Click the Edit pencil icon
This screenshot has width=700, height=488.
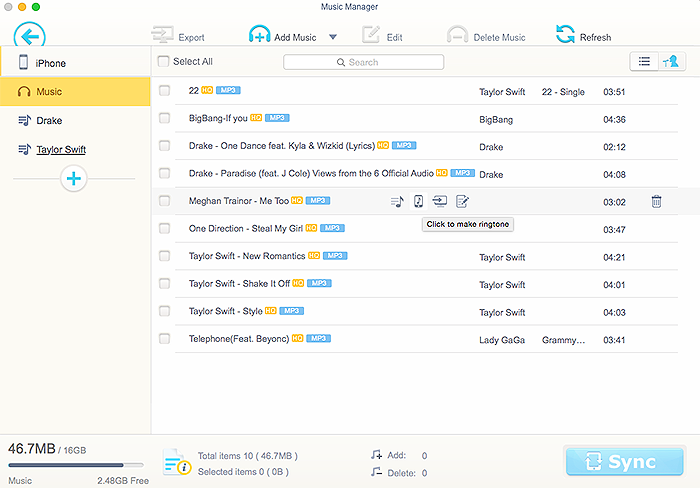pyautogui.click(x=371, y=34)
